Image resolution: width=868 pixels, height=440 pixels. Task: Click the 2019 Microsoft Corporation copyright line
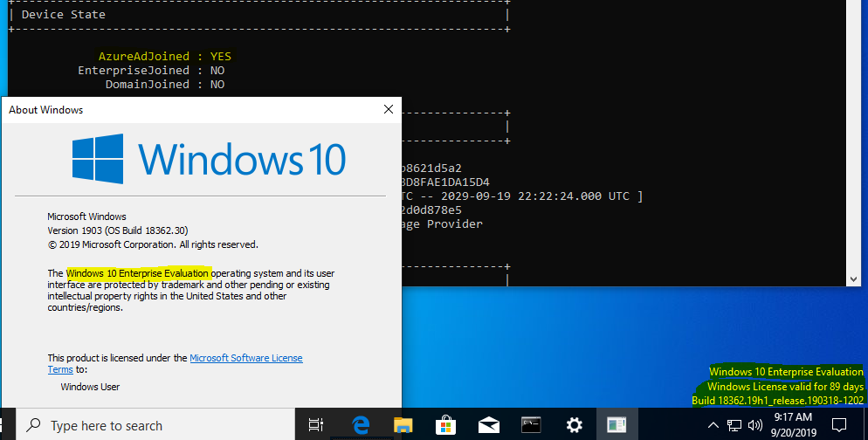tap(153, 244)
